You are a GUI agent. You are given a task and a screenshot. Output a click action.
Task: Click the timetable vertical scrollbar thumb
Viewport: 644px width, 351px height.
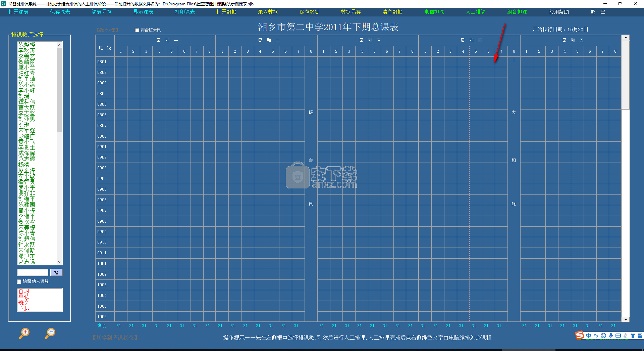click(x=625, y=75)
